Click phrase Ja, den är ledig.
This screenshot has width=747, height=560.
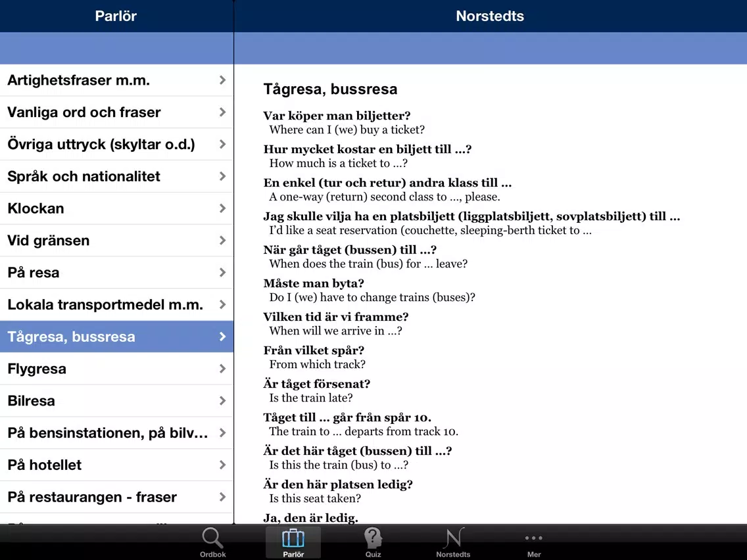pos(310,518)
